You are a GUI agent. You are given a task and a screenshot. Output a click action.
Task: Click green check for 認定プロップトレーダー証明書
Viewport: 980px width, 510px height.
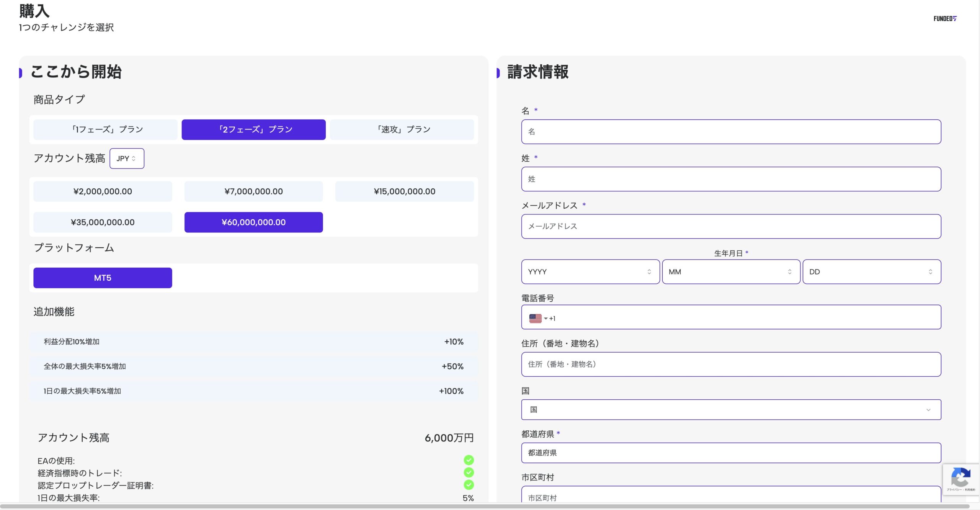coord(469,485)
